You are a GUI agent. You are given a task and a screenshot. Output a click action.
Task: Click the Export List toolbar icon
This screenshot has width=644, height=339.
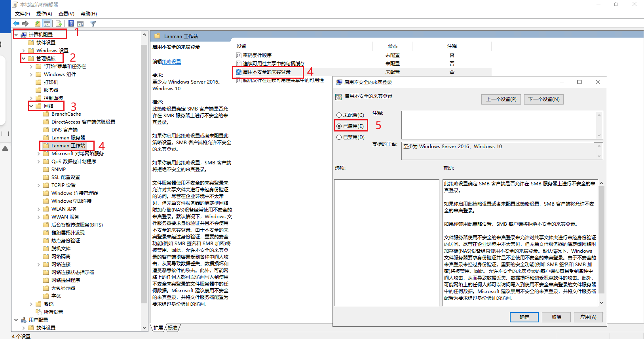click(59, 24)
